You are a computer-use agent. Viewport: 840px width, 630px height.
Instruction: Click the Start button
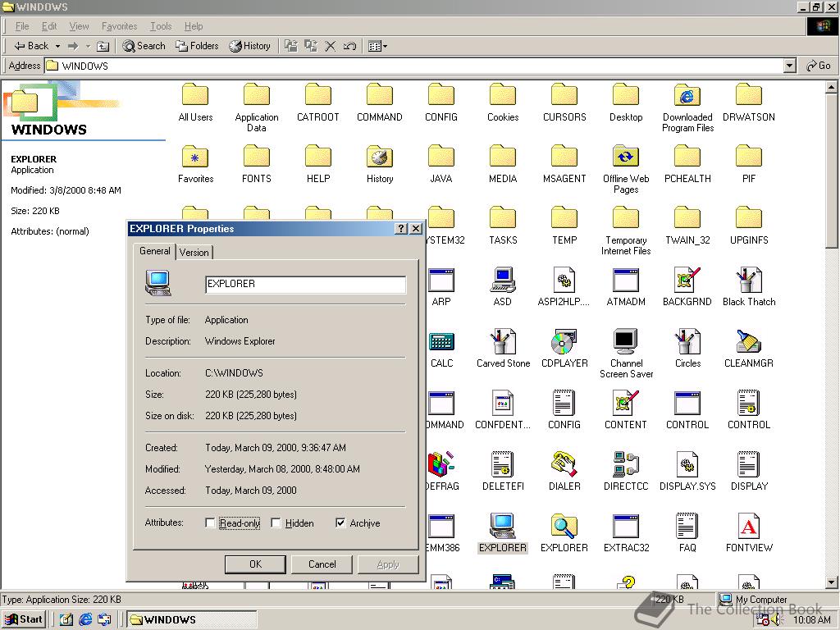pos(24,619)
